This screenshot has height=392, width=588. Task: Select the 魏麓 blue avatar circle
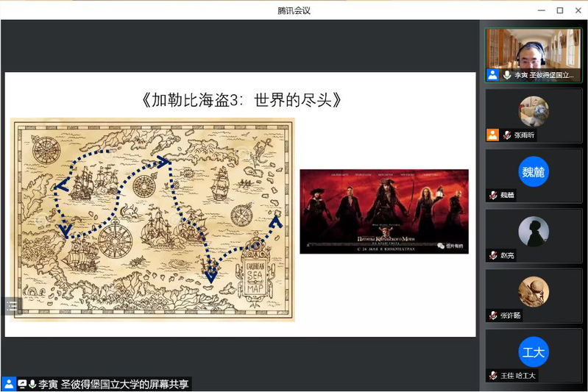[534, 171]
